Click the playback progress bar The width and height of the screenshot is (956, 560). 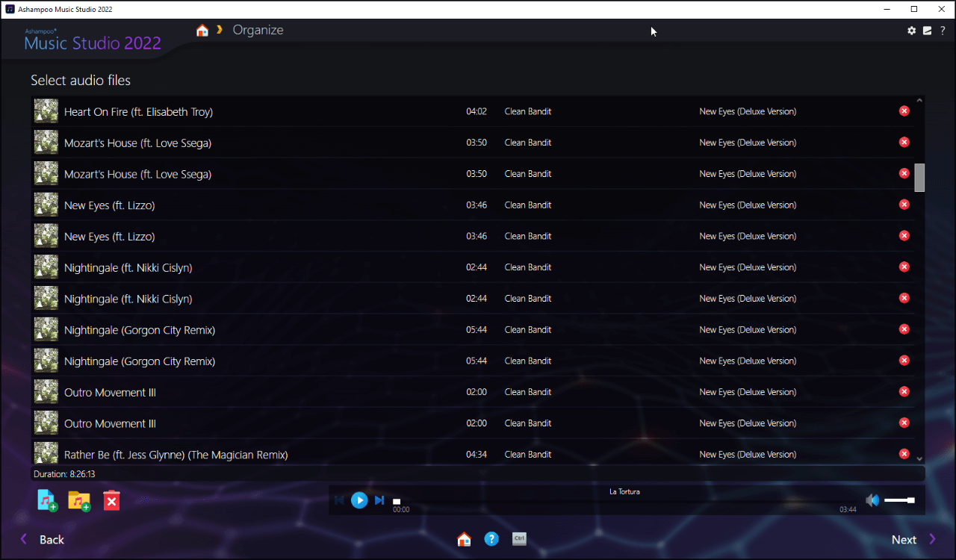tap(624, 501)
